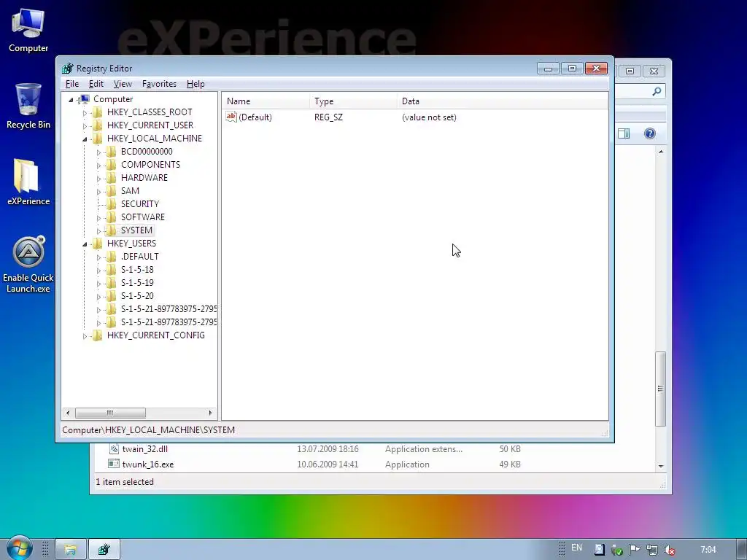Viewport: 747px width, 560px height.
Task: Click the Registry Editor title bar icon
Action: coord(68,69)
